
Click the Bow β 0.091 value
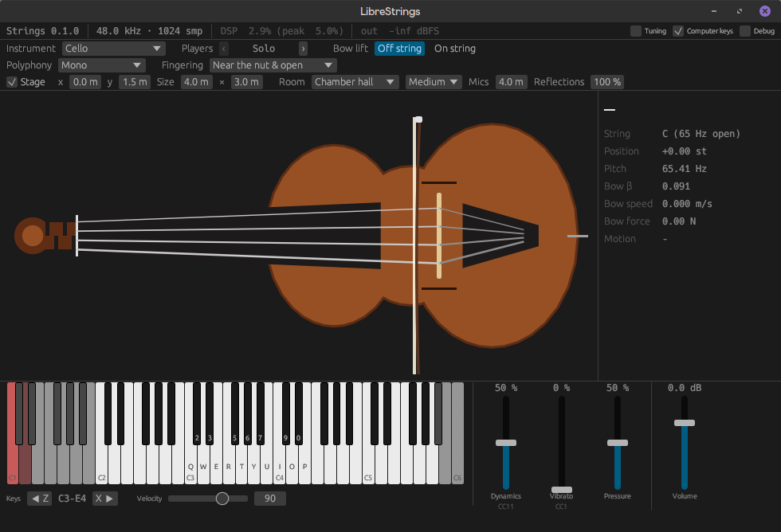coord(676,186)
